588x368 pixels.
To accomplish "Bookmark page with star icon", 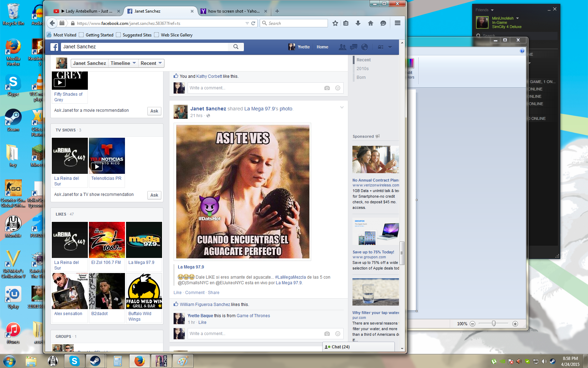I will point(335,23).
